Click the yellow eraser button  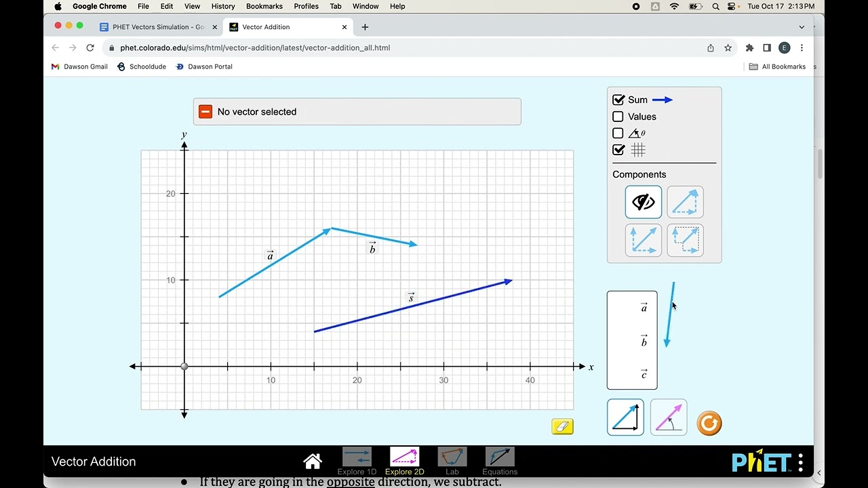[563, 426]
